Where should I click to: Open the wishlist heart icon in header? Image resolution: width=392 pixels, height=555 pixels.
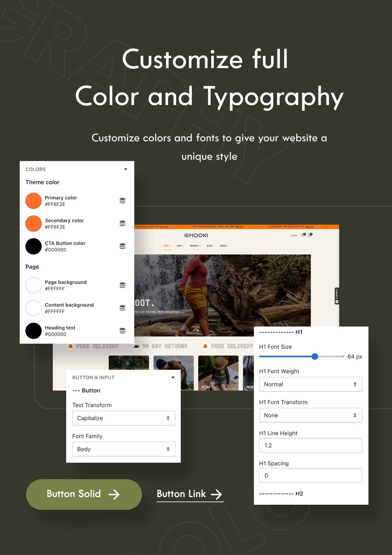(x=303, y=235)
